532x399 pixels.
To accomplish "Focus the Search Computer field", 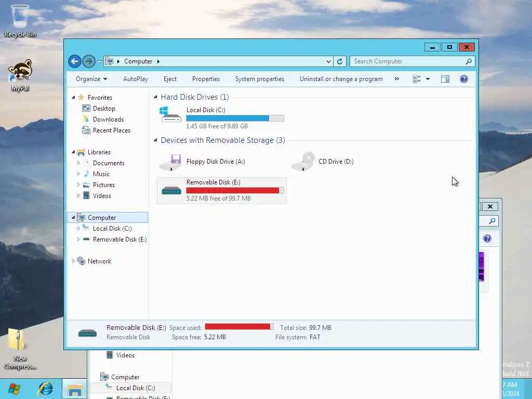I will [x=407, y=61].
